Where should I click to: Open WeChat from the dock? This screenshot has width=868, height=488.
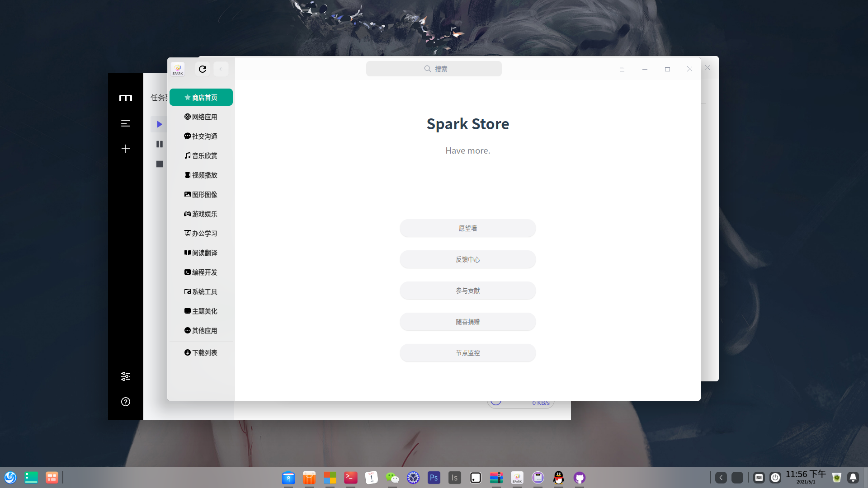pos(392,478)
